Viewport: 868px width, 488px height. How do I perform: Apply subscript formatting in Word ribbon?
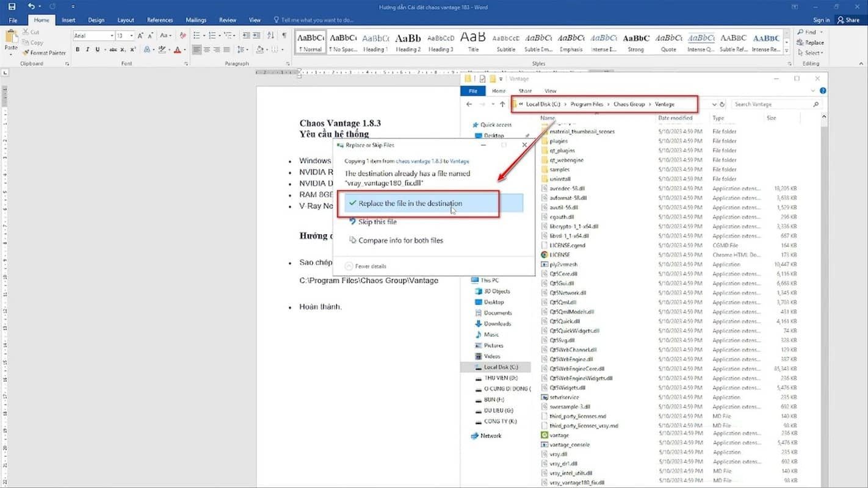(123, 49)
